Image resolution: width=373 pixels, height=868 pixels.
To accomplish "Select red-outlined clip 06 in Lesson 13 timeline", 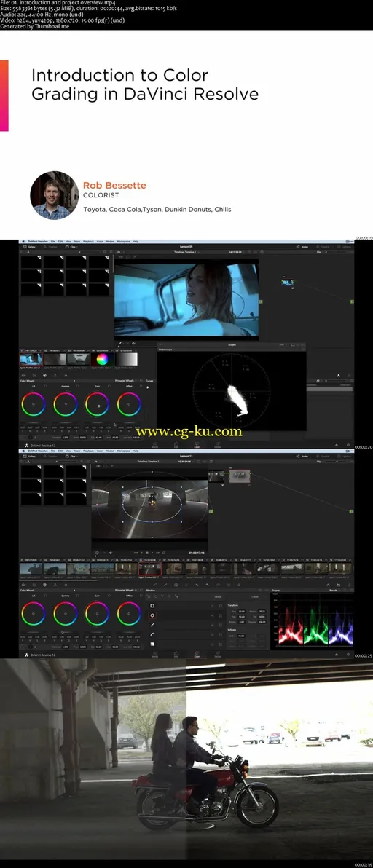I will pos(149,568).
